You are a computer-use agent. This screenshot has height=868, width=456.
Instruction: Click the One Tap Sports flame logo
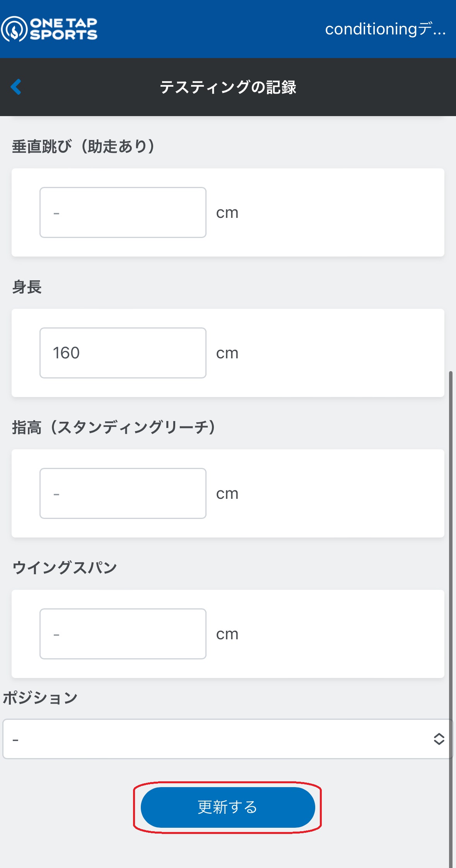point(14,29)
